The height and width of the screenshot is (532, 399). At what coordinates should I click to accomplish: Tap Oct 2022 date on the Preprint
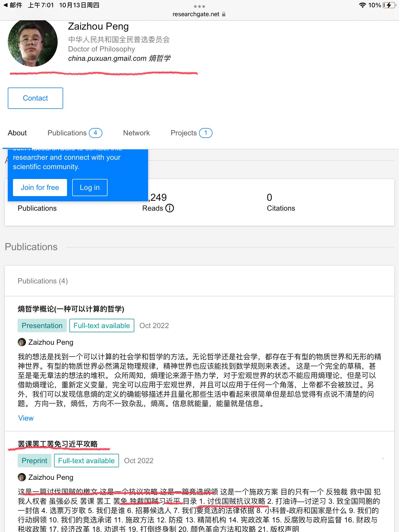139,461
